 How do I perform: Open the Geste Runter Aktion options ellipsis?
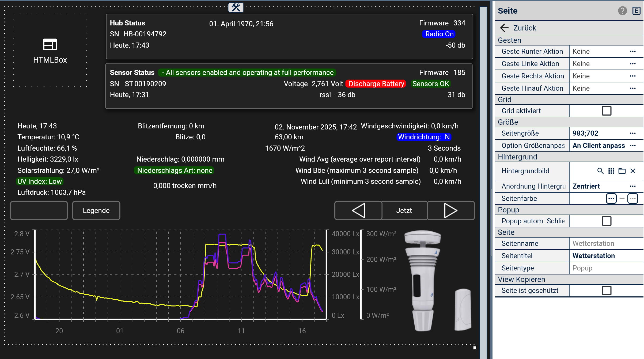point(633,51)
